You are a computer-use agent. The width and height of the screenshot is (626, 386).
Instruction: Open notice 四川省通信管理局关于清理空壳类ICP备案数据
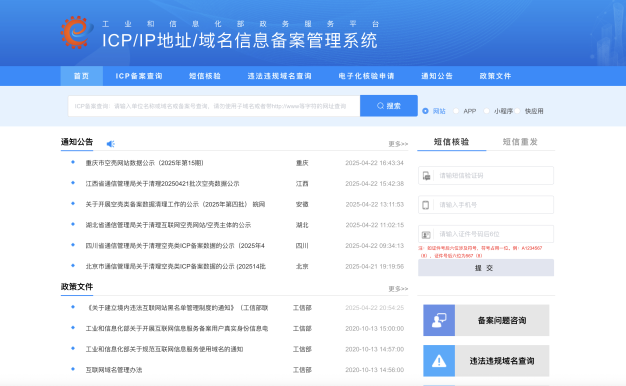coord(175,245)
